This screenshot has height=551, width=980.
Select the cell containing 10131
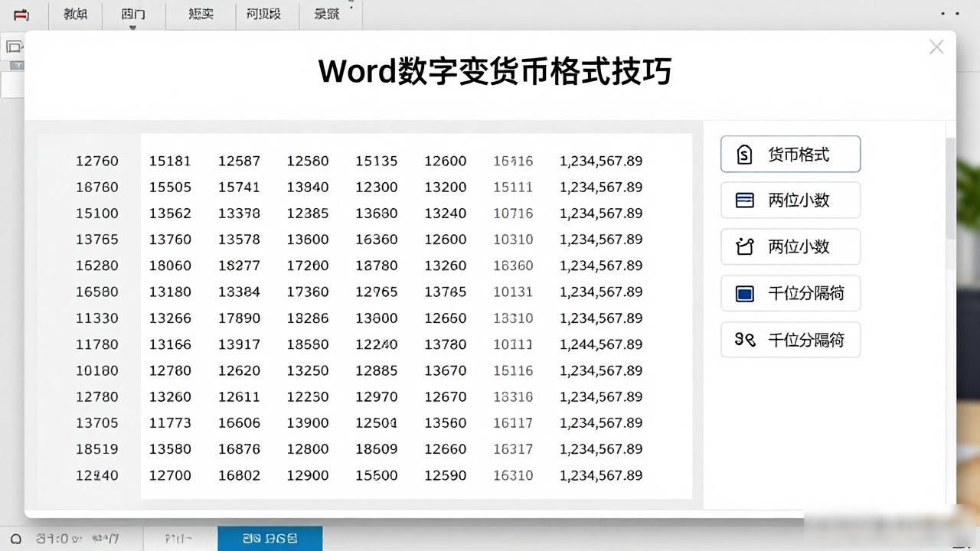pyautogui.click(x=513, y=292)
